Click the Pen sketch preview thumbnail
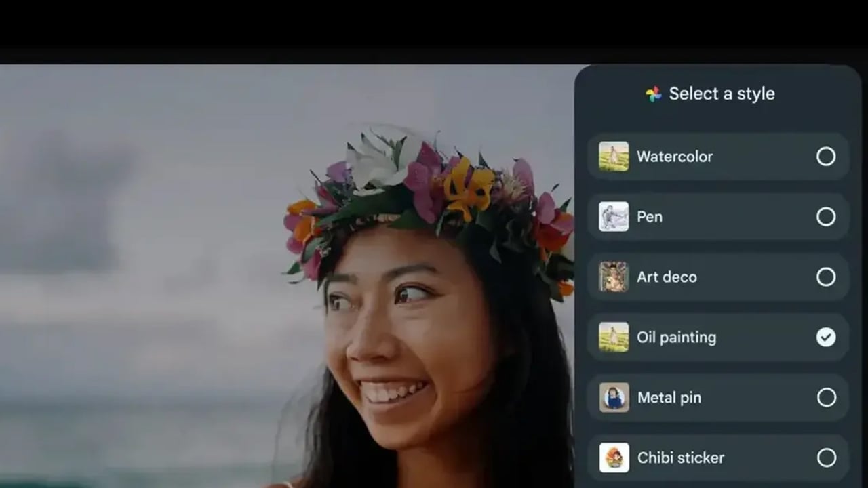Screen dimensions: 868x488 click(614, 217)
